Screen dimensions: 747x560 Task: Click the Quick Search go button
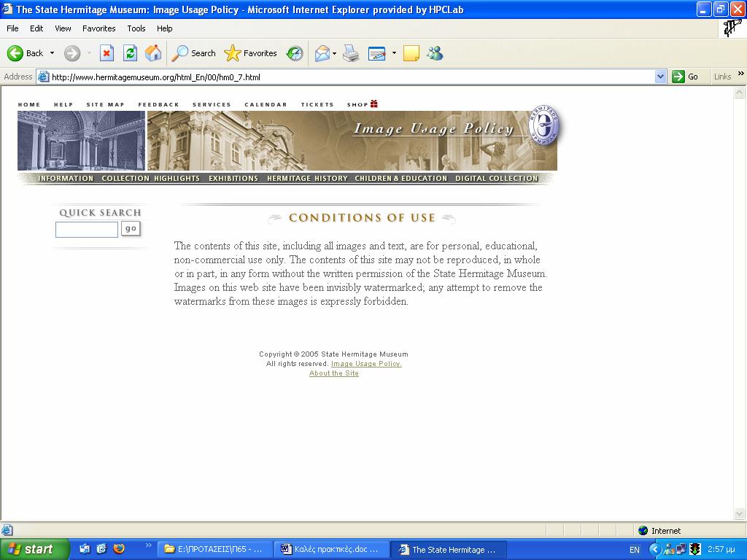pyautogui.click(x=131, y=228)
